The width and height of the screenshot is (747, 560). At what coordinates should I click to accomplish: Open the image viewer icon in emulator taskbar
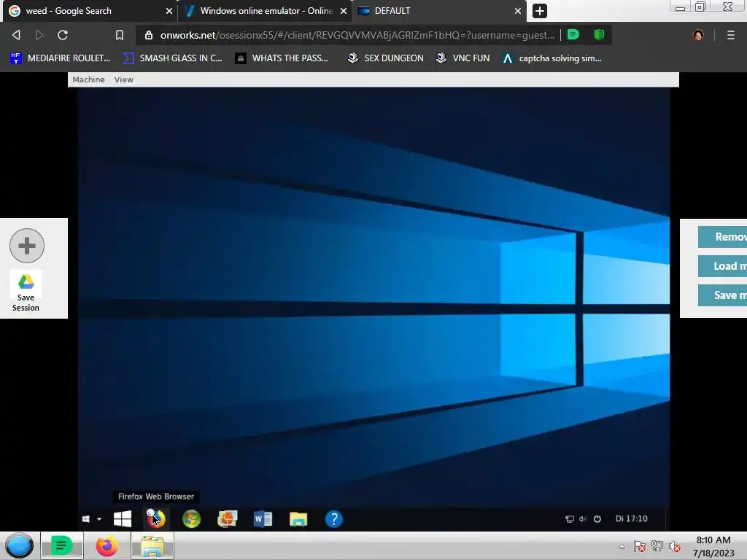click(x=228, y=518)
